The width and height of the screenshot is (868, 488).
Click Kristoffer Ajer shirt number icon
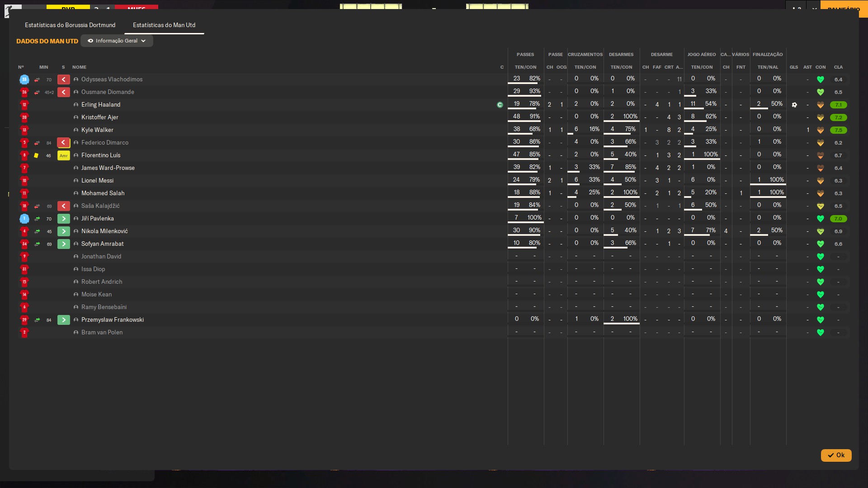(x=24, y=117)
